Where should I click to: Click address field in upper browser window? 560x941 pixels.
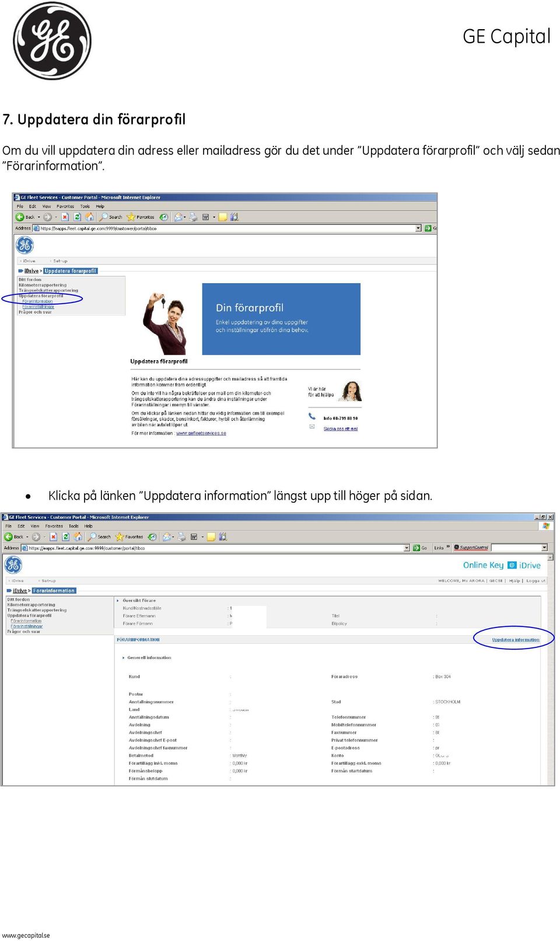pyautogui.click(x=227, y=228)
